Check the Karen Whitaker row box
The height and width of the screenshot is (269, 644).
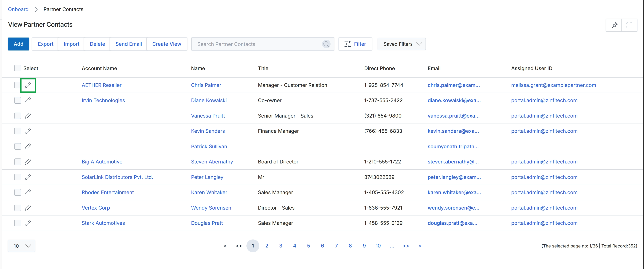coord(18,192)
